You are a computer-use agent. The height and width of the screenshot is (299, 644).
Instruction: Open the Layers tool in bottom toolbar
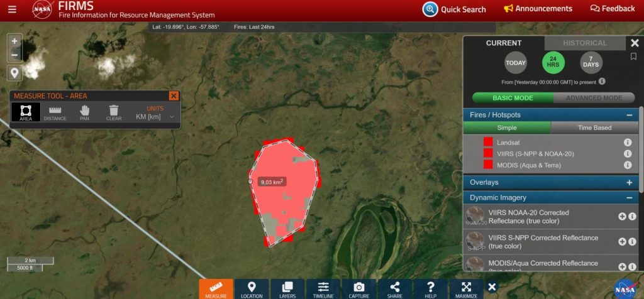287,289
